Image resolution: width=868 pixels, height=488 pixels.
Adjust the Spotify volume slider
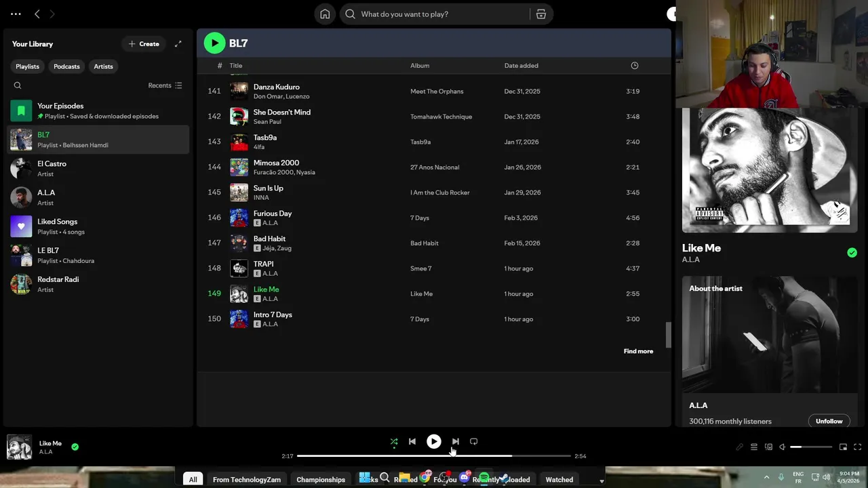point(811,447)
